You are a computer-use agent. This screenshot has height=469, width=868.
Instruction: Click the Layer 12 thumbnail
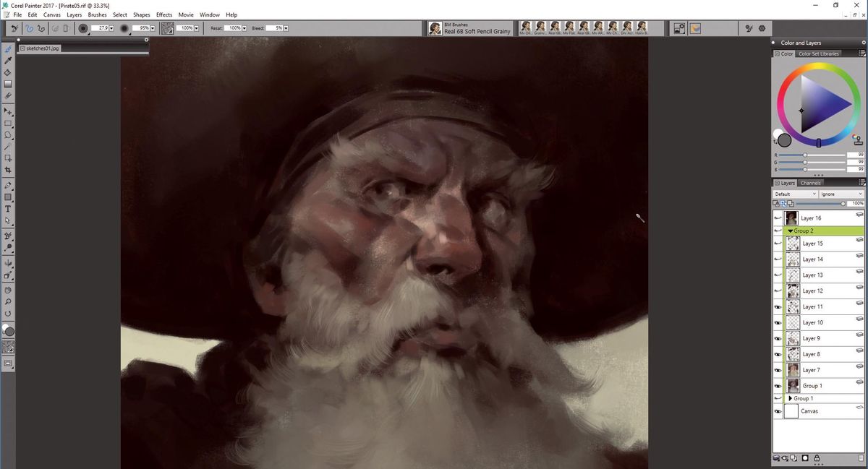click(792, 291)
